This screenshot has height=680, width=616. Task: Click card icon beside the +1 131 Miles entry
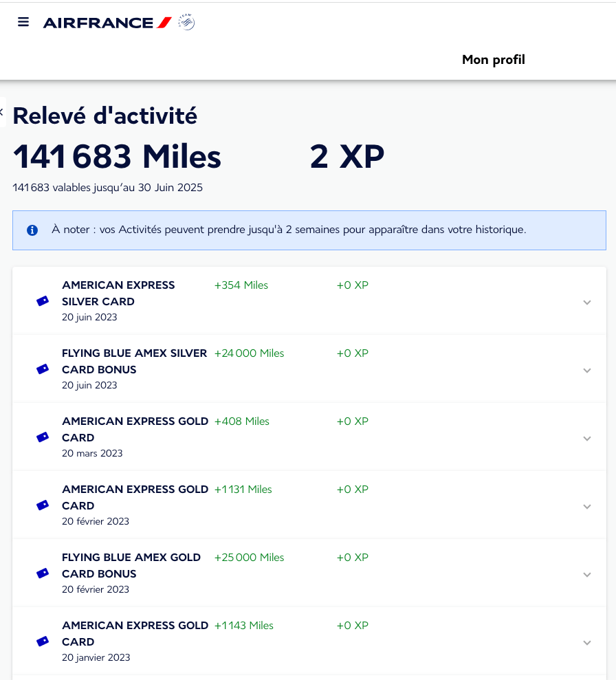point(43,505)
